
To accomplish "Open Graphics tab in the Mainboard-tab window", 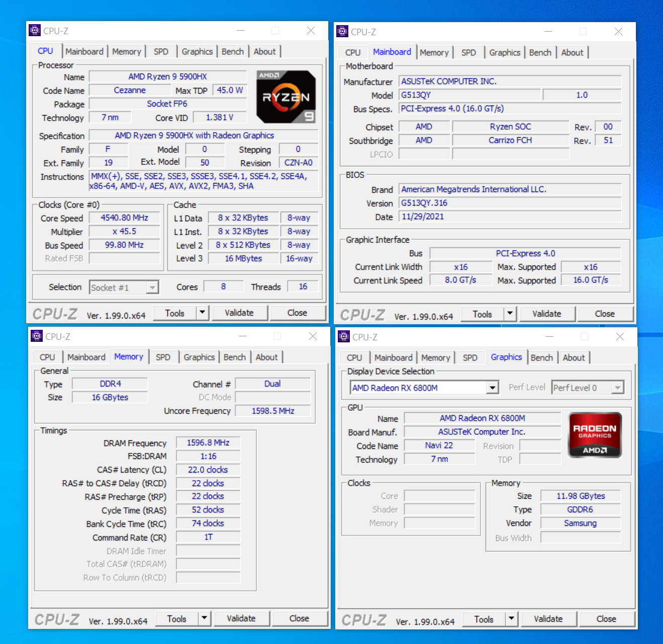I will 504,52.
